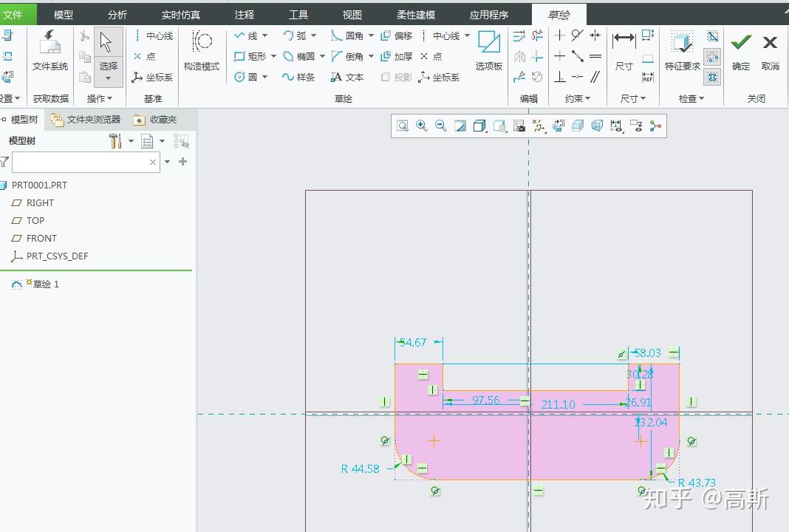Click the 特征要求 button
The image size is (789, 532).
click(682, 50)
